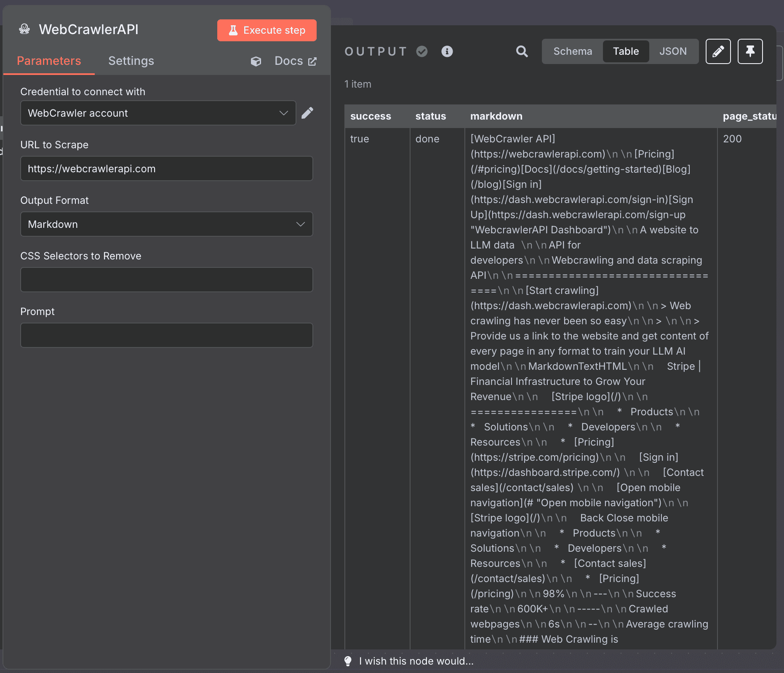The height and width of the screenshot is (673, 784).
Task: Click the edit output pencil button
Action: (x=718, y=51)
